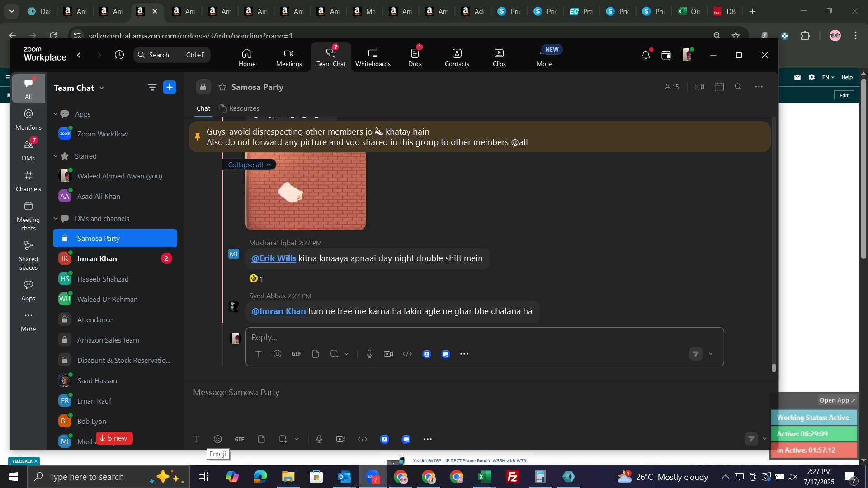Collapse DMs and channels section
This screenshot has width=868, height=488.
coord(56,218)
